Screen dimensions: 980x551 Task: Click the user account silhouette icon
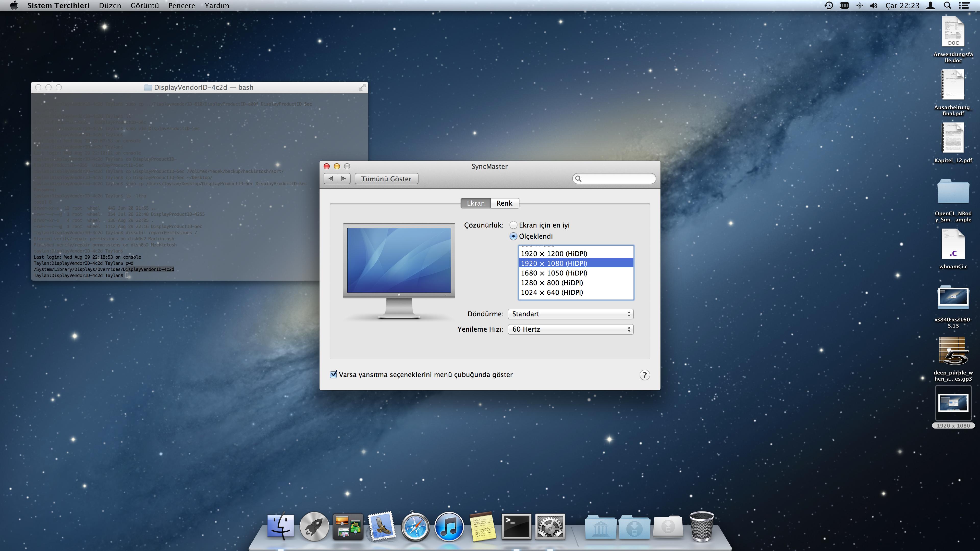[x=930, y=5]
